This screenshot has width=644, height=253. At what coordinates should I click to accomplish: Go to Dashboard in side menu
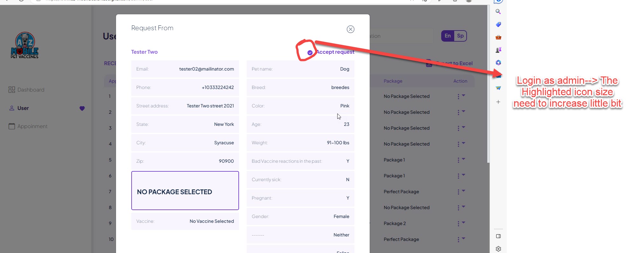pos(31,90)
